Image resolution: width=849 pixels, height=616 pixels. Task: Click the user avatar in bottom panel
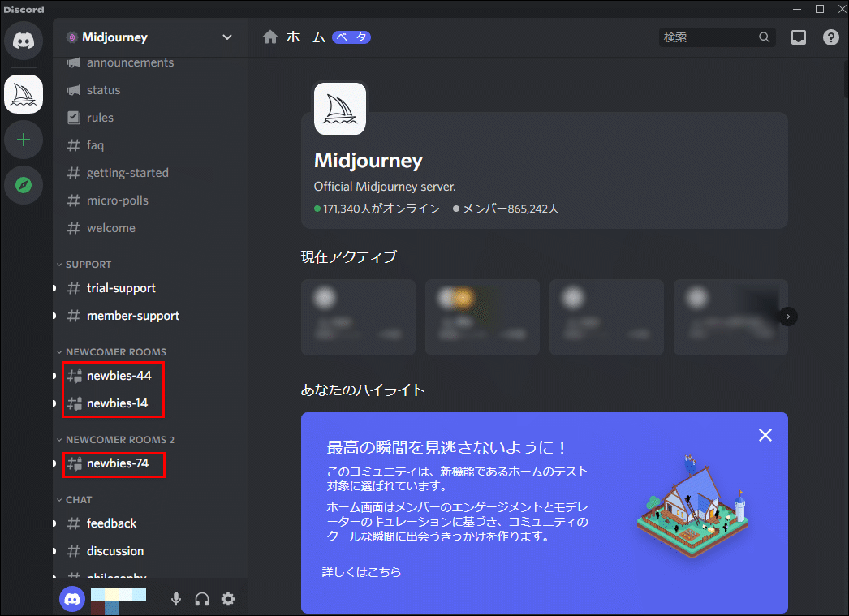coord(72,599)
